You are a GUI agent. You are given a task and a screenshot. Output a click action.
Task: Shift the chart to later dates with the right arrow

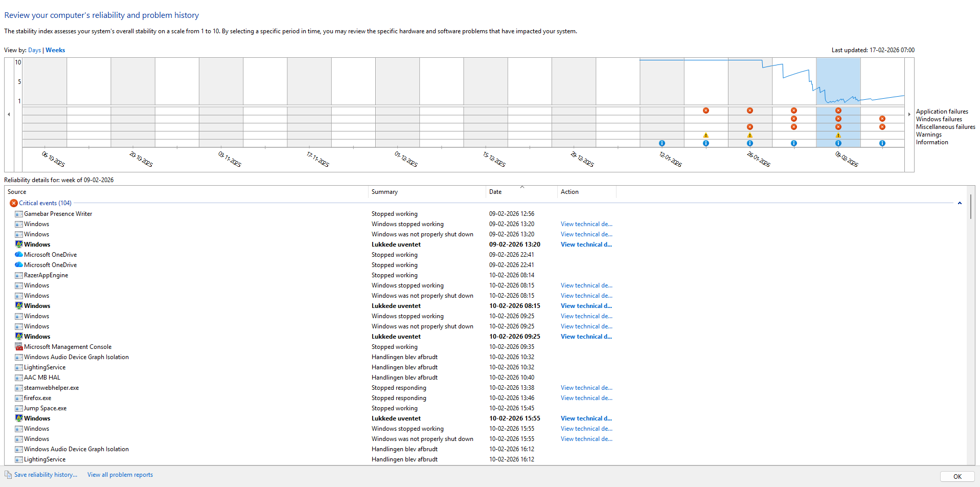(909, 114)
